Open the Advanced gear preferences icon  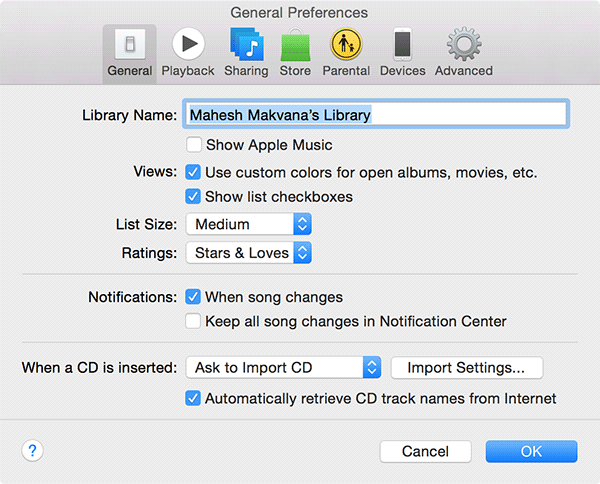pyautogui.click(x=463, y=46)
